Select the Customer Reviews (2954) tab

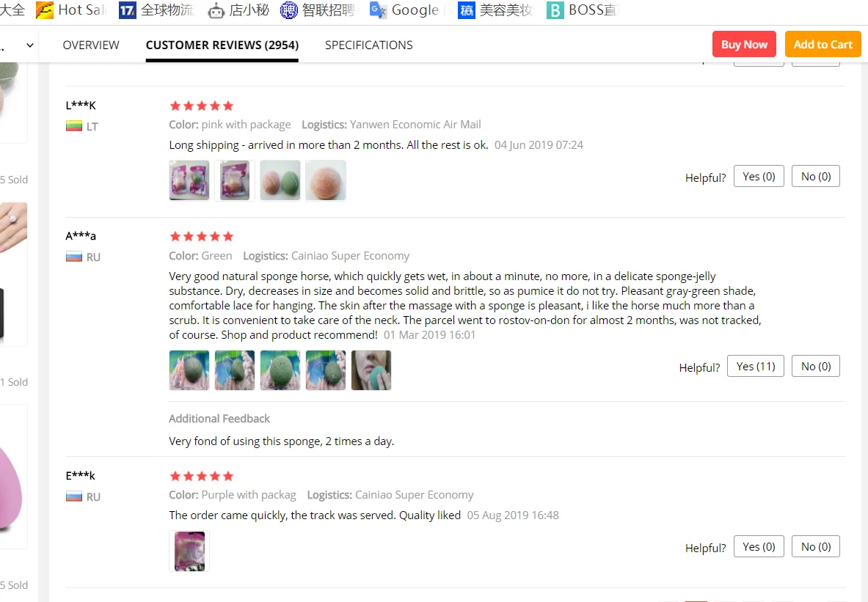[x=222, y=45]
